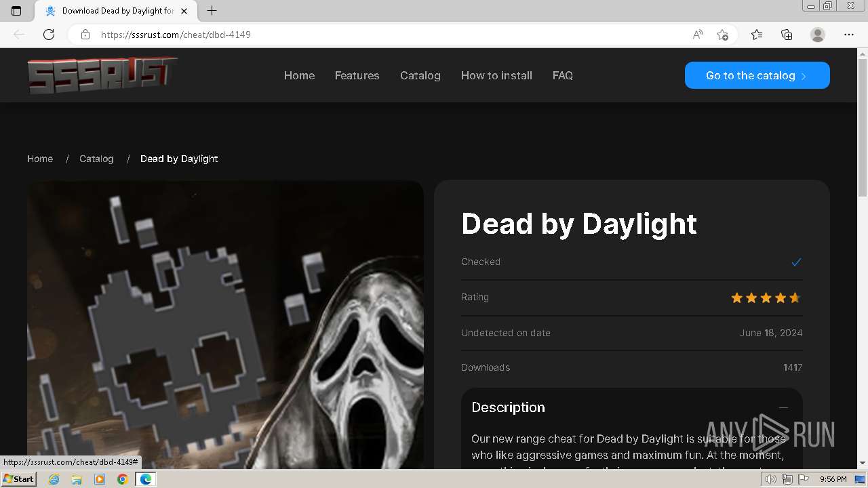The width and height of the screenshot is (868, 488).
Task: Close the Download Dead by Daylight tab
Action: (x=184, y=11)
